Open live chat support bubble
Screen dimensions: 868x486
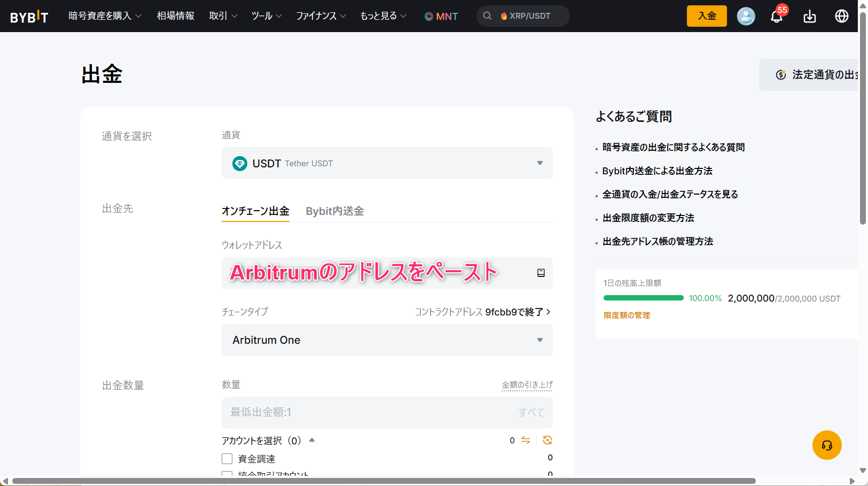827,445
